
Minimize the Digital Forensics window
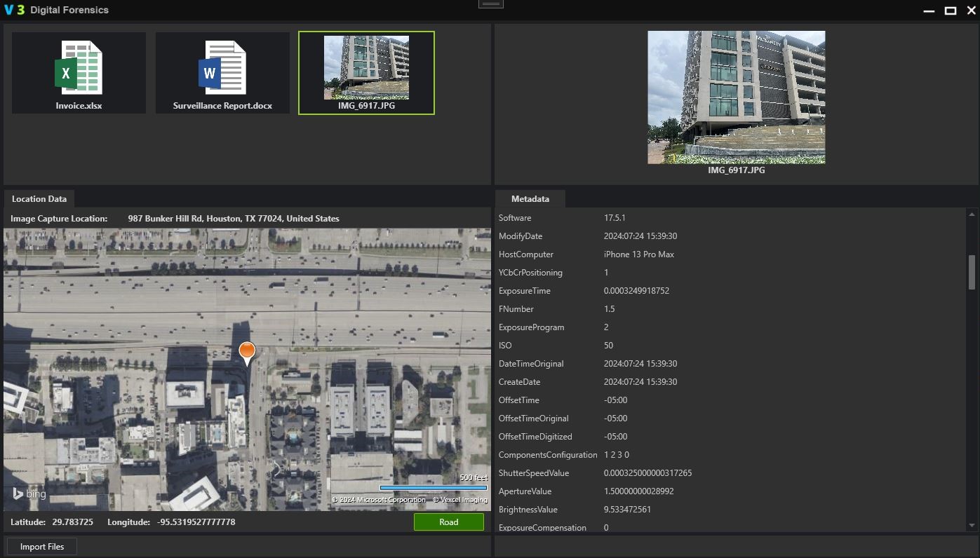coord(929,11)
